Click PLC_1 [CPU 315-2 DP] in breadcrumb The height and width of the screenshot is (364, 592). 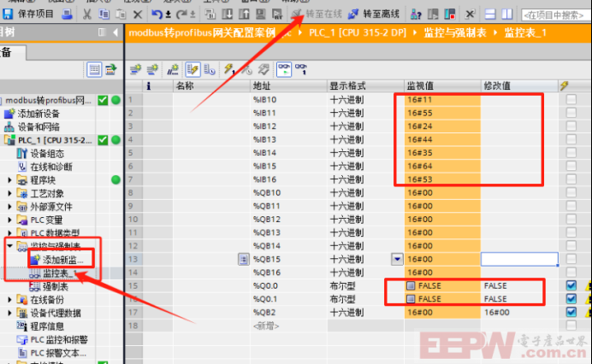click(x=357, y=32)
